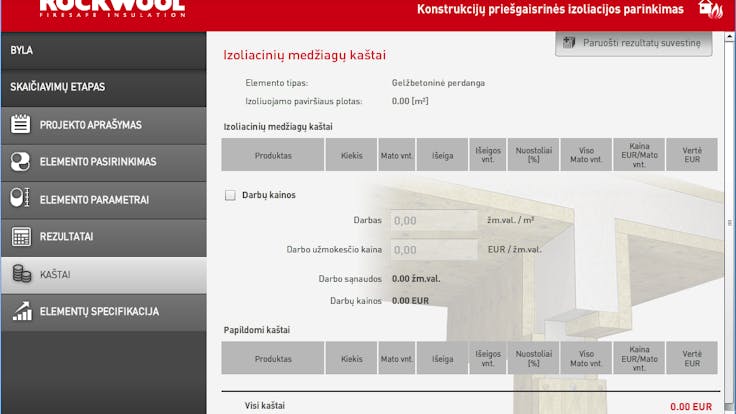736x414 pixels.
Task: Click the Darbo užmokesčio kaina input field
Action: pyautogui.click(x=434, y=250)
